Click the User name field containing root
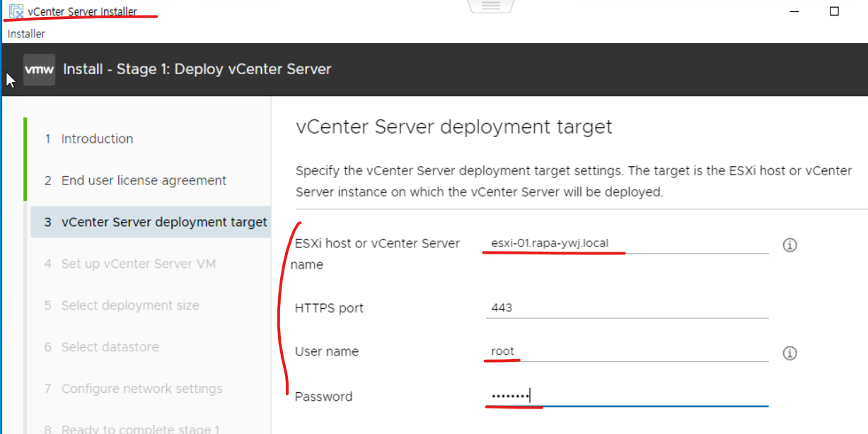This screenshot has height=434, width=868. tap(627, 351)
